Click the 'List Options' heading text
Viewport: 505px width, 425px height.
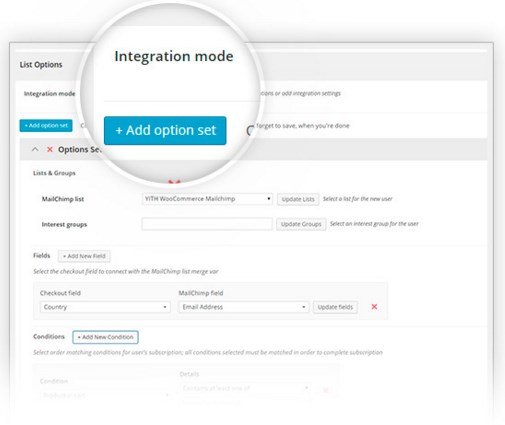(41, 65)
